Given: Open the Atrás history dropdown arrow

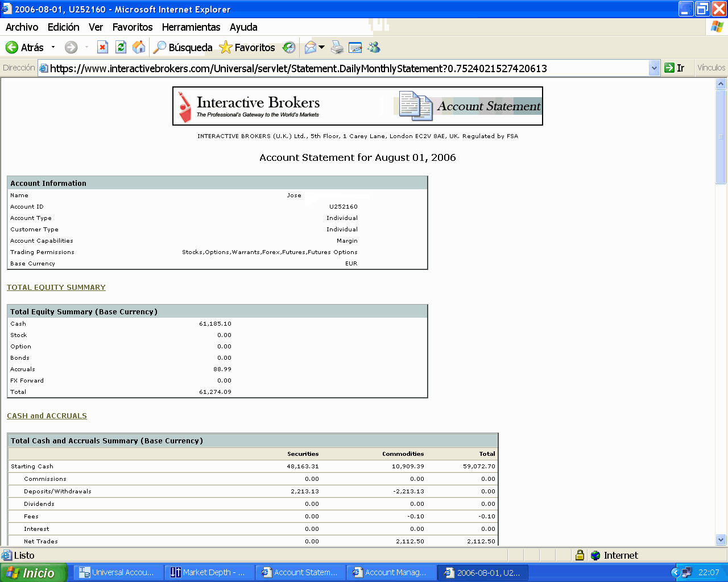Looking at the screenshot, I should coord(53,47).
